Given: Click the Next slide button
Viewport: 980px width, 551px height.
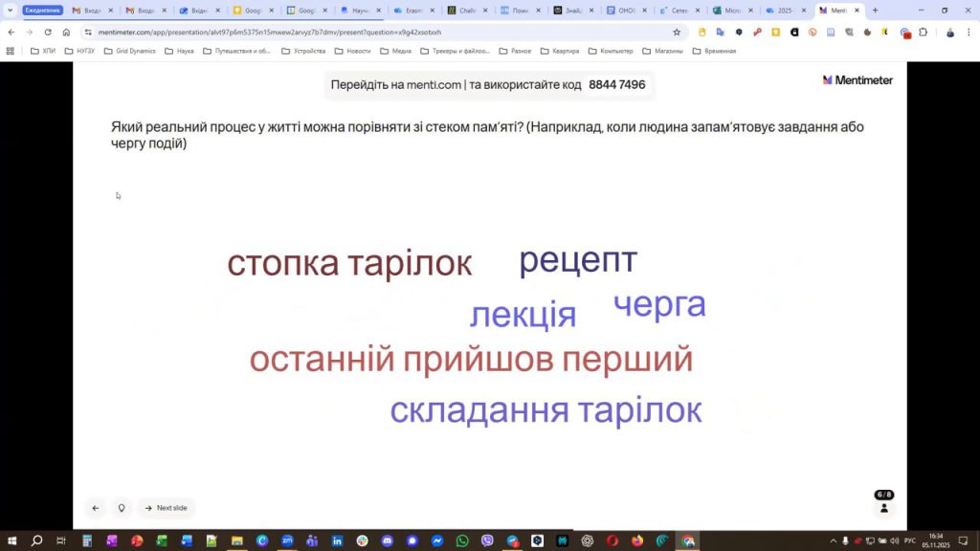Looking at the screenshot, I should (x=166, y=508).
